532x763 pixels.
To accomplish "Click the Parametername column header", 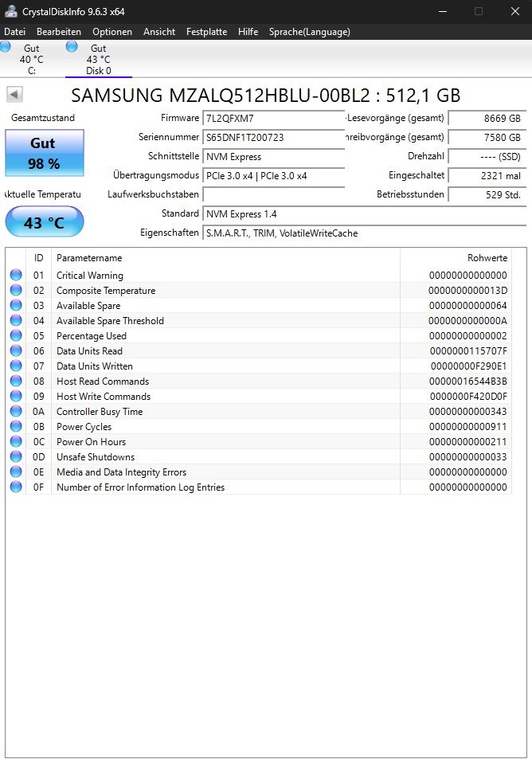I will pyautogui.click(x=225, y=258).
